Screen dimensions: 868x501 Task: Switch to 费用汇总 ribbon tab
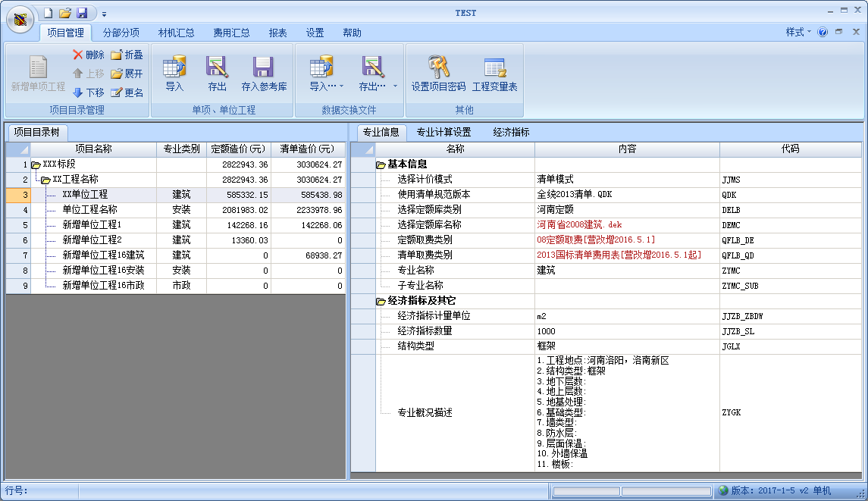tap(231, 33)
